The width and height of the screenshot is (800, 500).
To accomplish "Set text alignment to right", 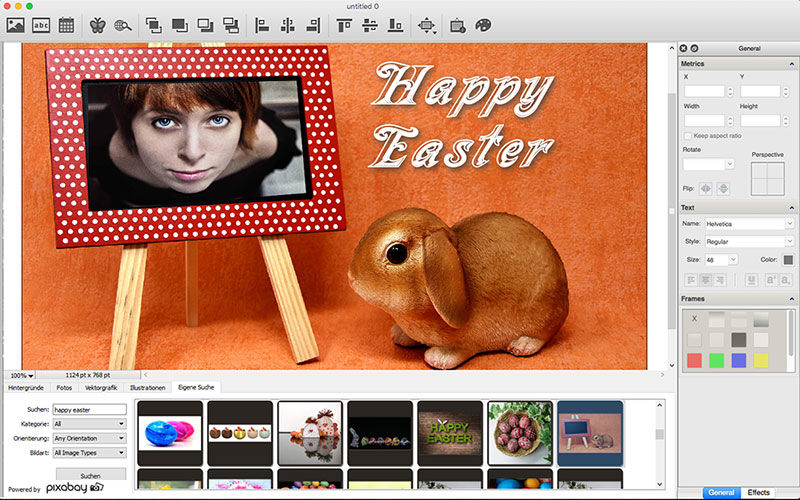I will pos(719,280).
